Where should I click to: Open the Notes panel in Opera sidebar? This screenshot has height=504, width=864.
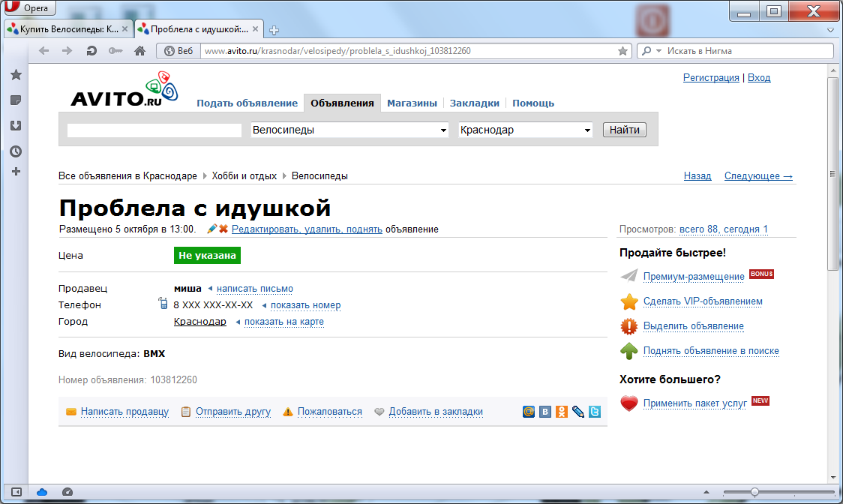[16, 100]
